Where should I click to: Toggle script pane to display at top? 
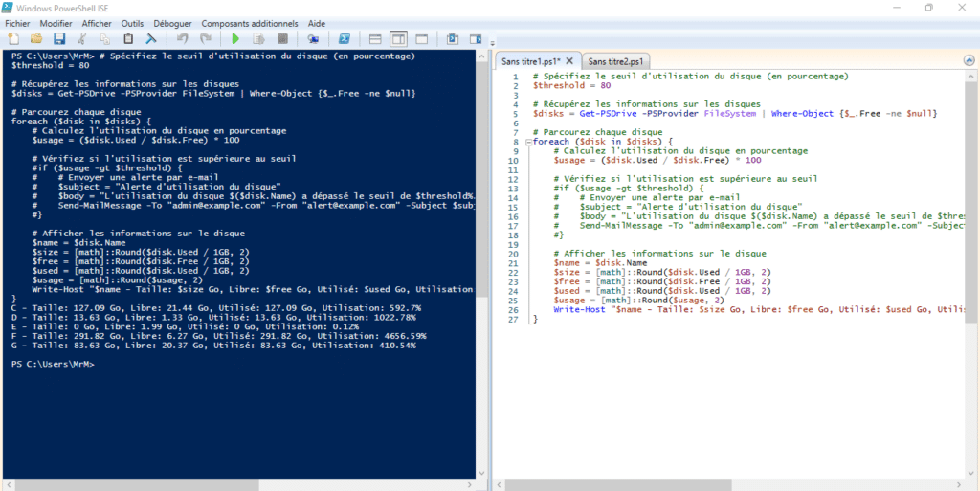tap(375, 39)
